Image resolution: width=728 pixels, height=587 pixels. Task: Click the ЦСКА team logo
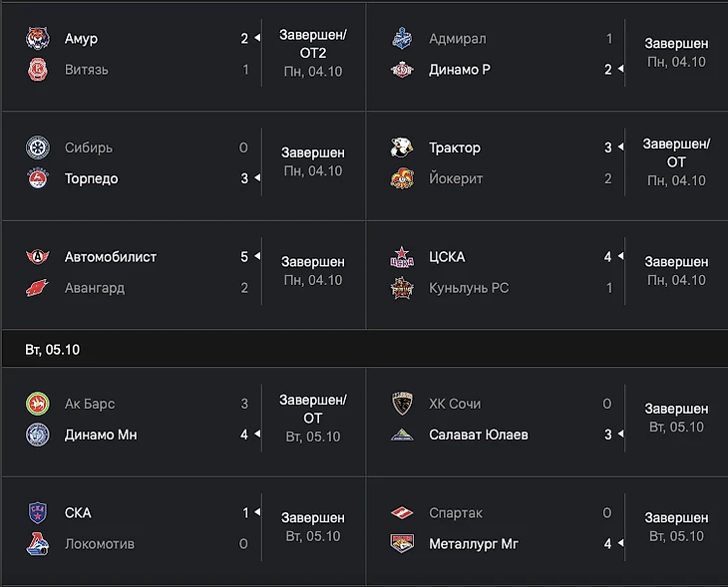pos(401,257)
